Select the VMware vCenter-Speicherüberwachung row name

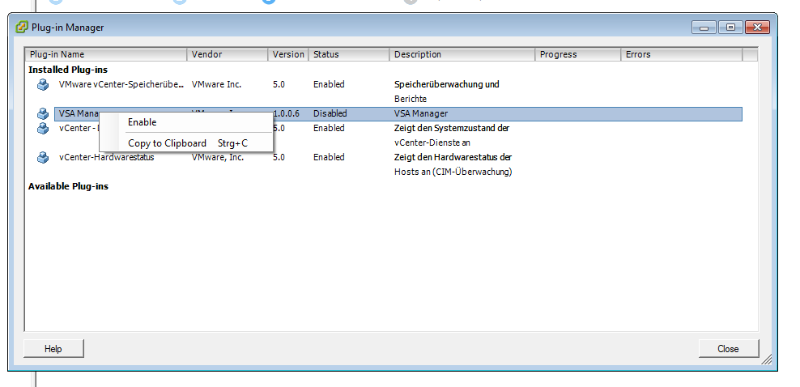[x=121, y=85]
